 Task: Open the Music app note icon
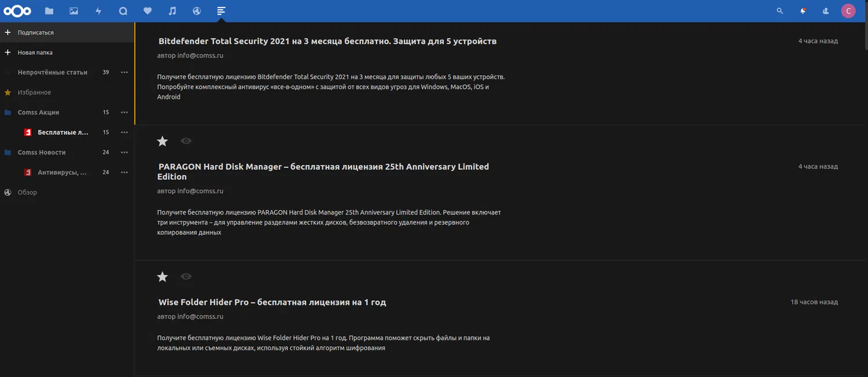(x=172, y=11)
